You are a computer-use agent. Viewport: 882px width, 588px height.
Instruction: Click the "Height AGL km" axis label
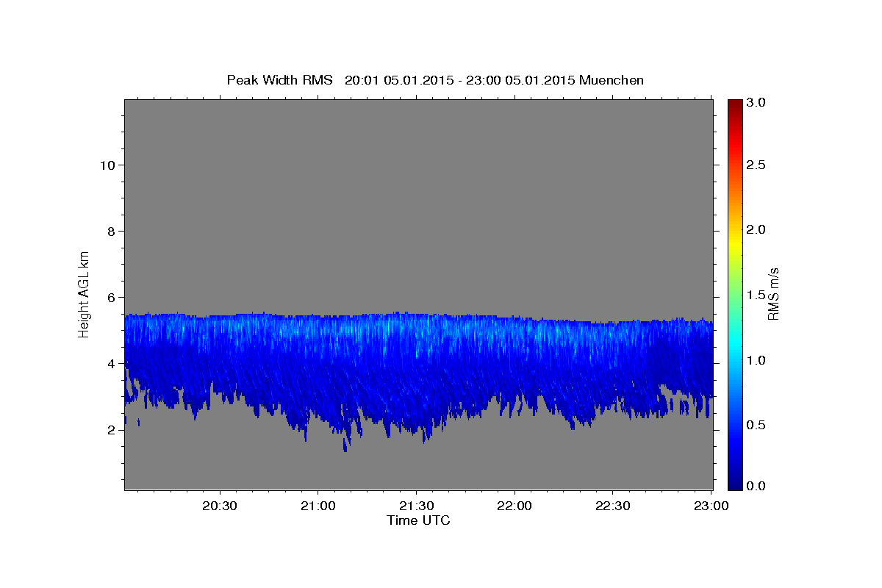pyautogui.click(x=84, y=293)
